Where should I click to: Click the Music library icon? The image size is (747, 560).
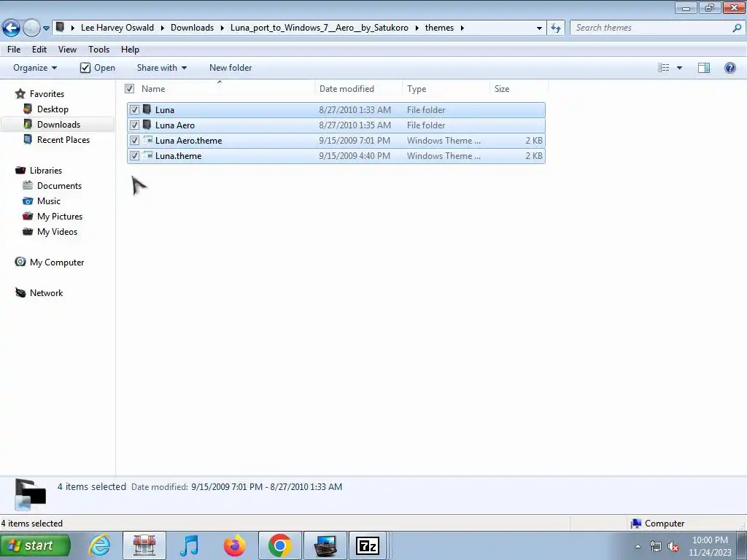(28, 201)
